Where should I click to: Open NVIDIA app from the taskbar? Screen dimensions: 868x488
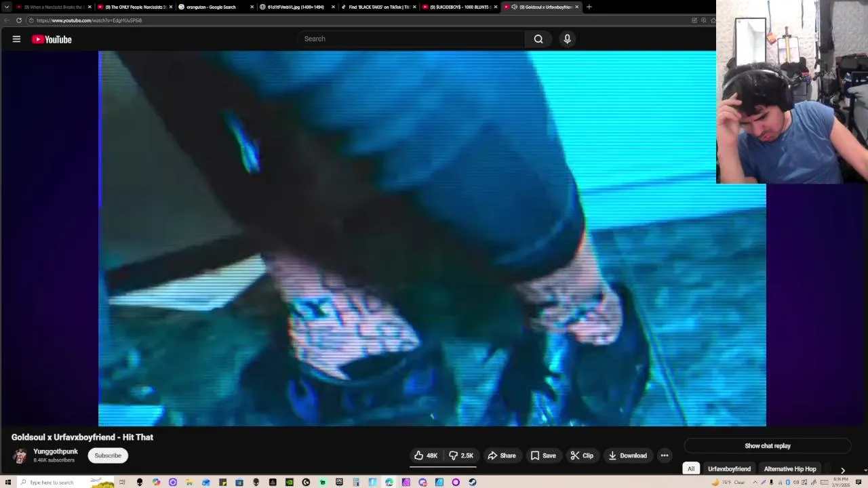pyautogui.click(x=290, y=483)
